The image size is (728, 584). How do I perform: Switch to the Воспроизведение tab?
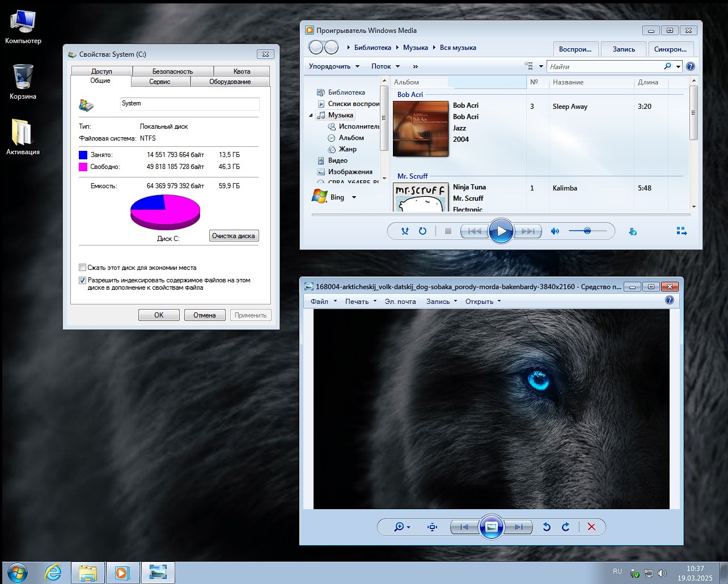575,49
